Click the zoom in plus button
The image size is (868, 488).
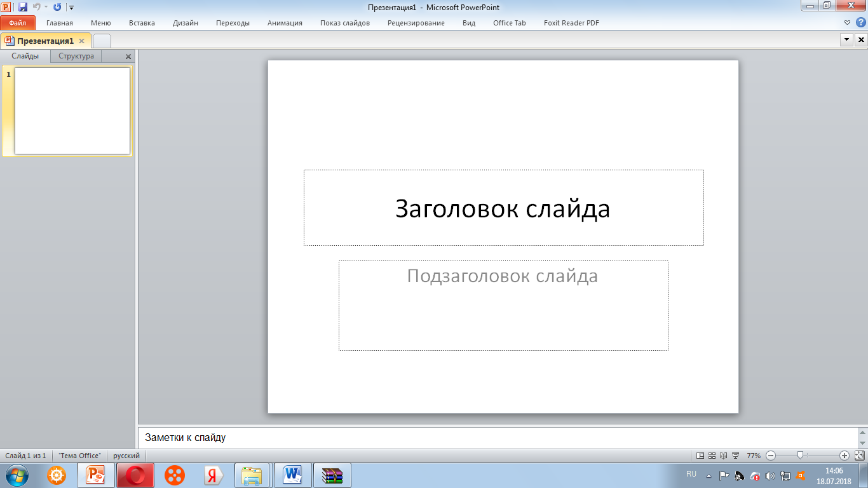[x=844, y=456]
